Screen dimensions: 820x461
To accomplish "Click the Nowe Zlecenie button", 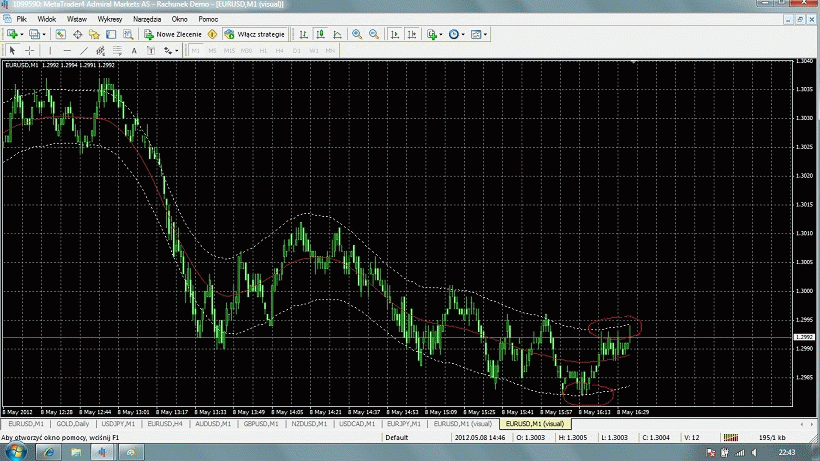I will click(173, 34).
